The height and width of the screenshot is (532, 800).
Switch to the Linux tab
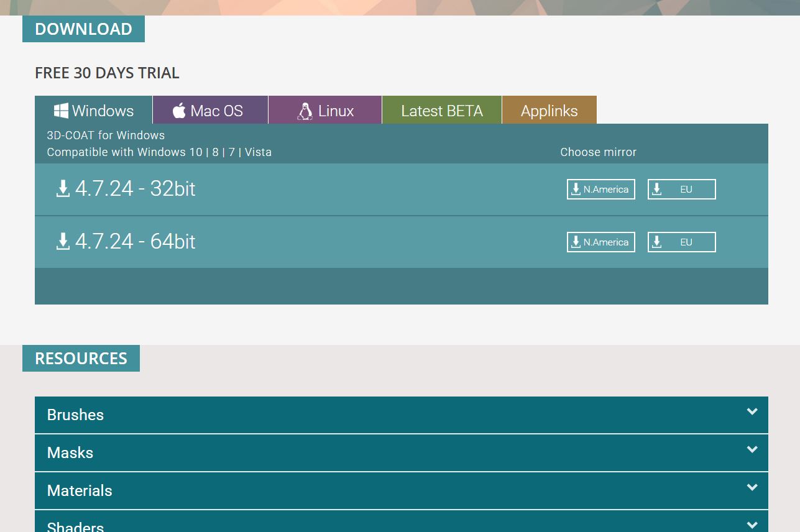tap(325, 110)
